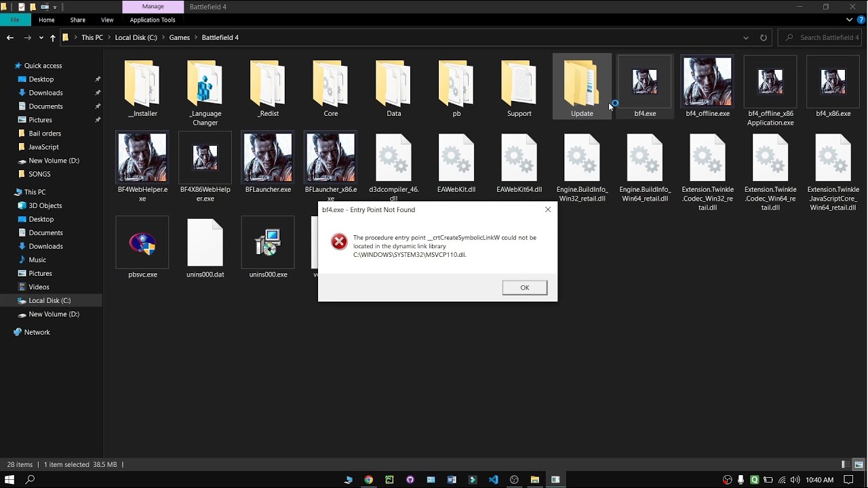
Task: Select the _Language Changer folder icon
Action: [x=205, y=83]
